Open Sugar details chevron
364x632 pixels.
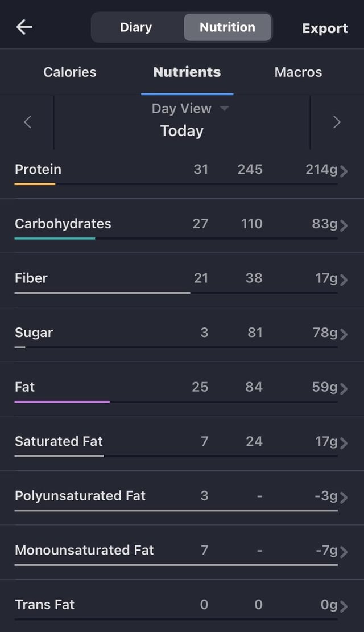click(344, 334)
